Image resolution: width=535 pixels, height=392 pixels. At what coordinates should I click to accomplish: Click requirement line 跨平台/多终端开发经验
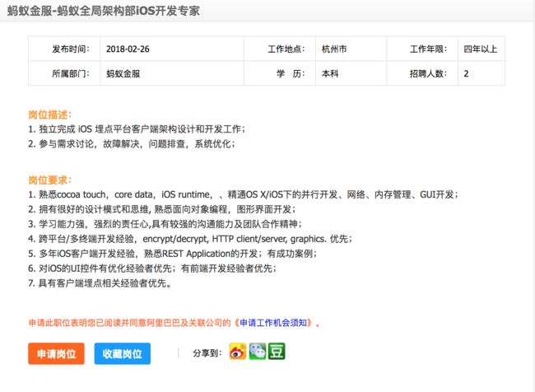coord(189,239)
